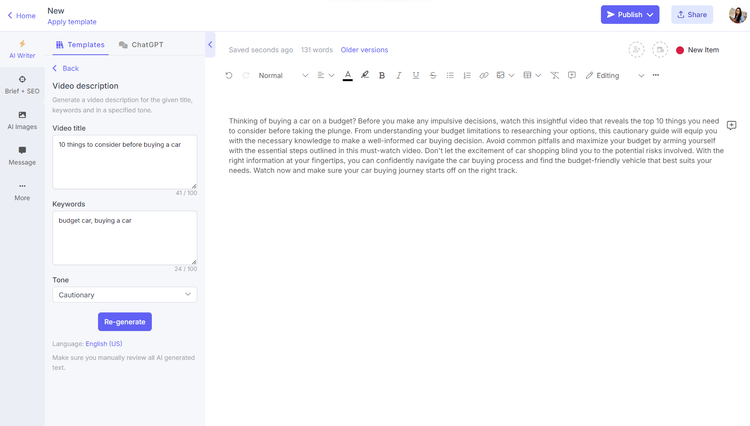This screenshot has height=426, width=750.
Task: Go back to Home
Action: [x=22, y=15]
